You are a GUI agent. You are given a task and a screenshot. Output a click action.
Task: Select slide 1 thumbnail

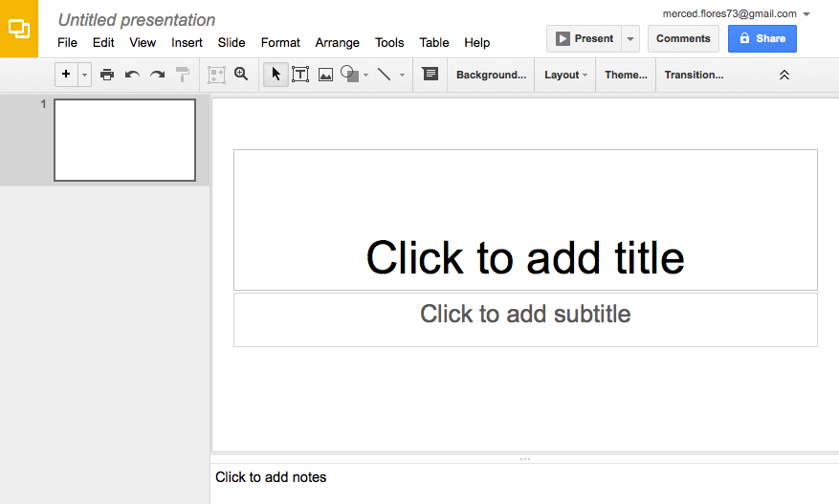(124, 141)
